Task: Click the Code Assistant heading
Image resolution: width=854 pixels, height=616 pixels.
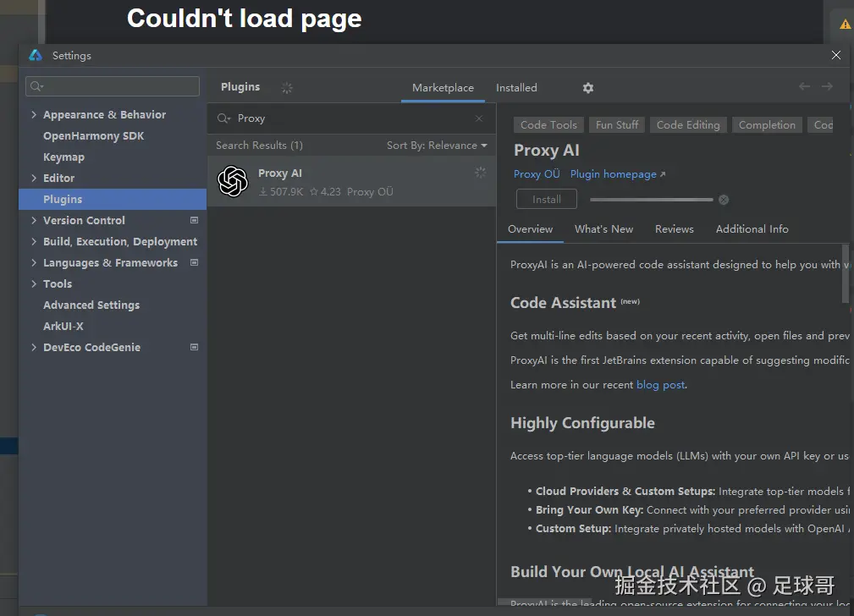Action: pos(563,303)
